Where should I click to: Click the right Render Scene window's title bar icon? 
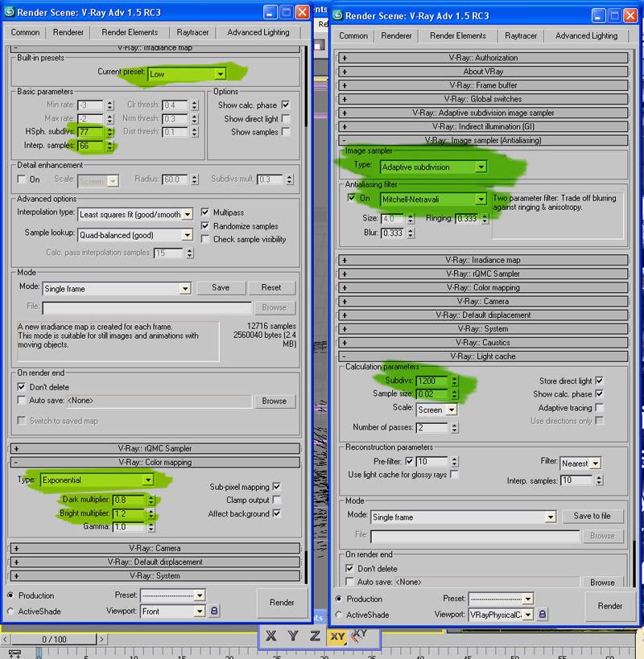tap(337, 15)
